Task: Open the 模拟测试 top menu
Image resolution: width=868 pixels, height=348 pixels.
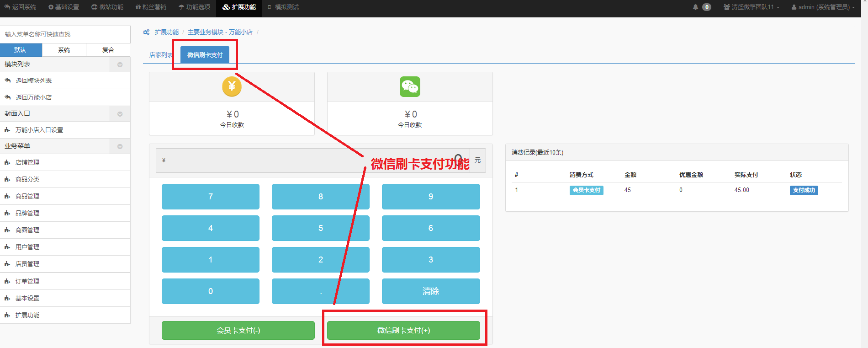Action: 283,7
